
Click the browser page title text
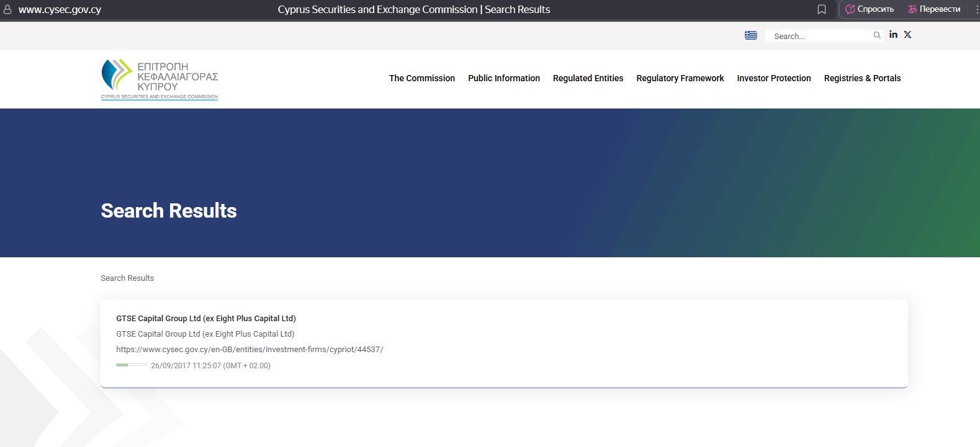coord(414,9)
